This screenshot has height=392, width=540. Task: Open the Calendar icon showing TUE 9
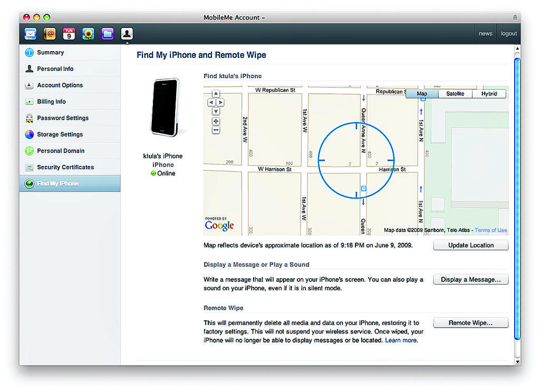(x=69, y=34)
